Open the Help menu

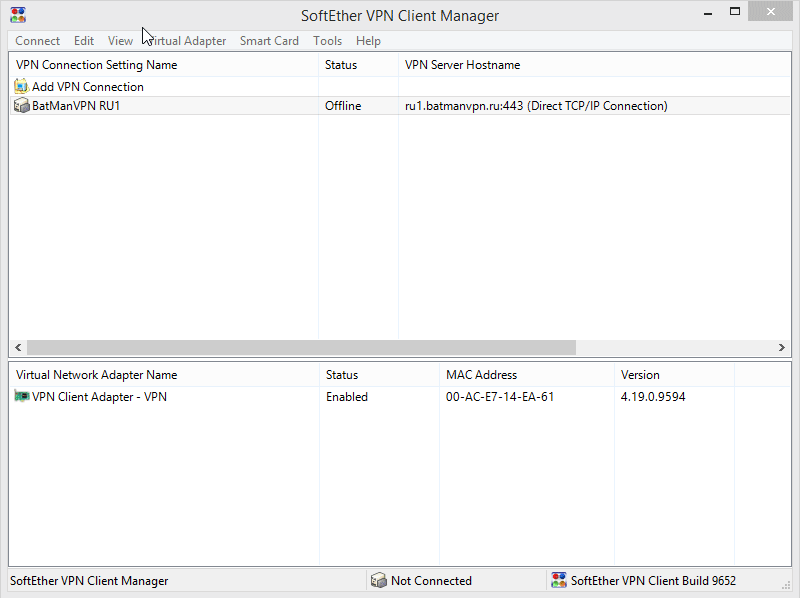click(x=368, y=40)
